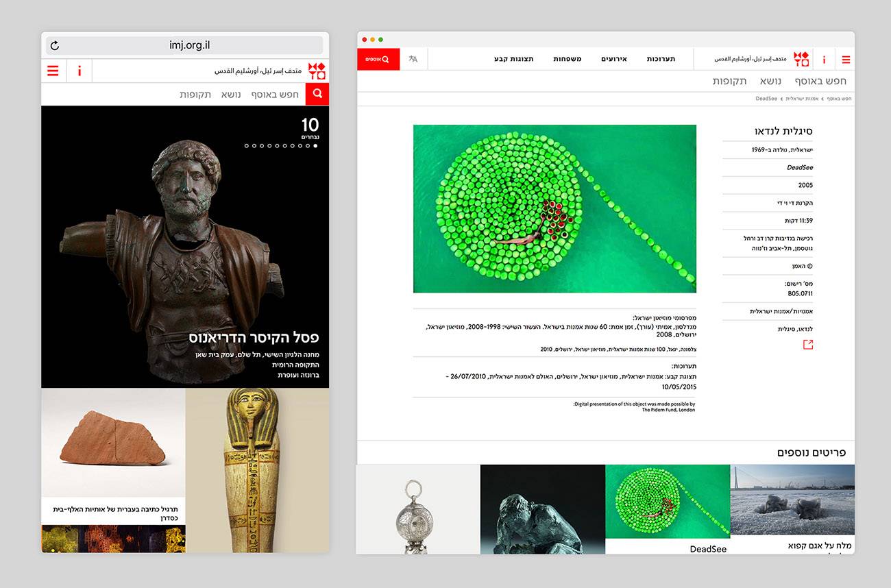Open תצוגות קבע in desktop navigation
891x588 pixels.
pyautogui.click(x=513, y=59)
